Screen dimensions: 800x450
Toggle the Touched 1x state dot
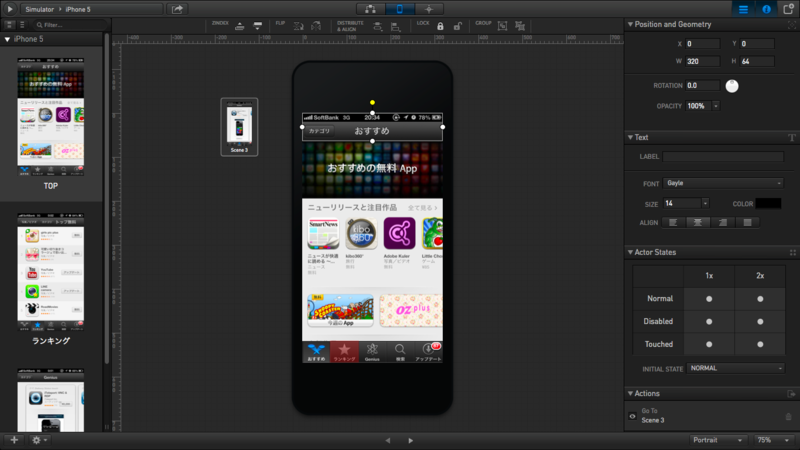709,344
